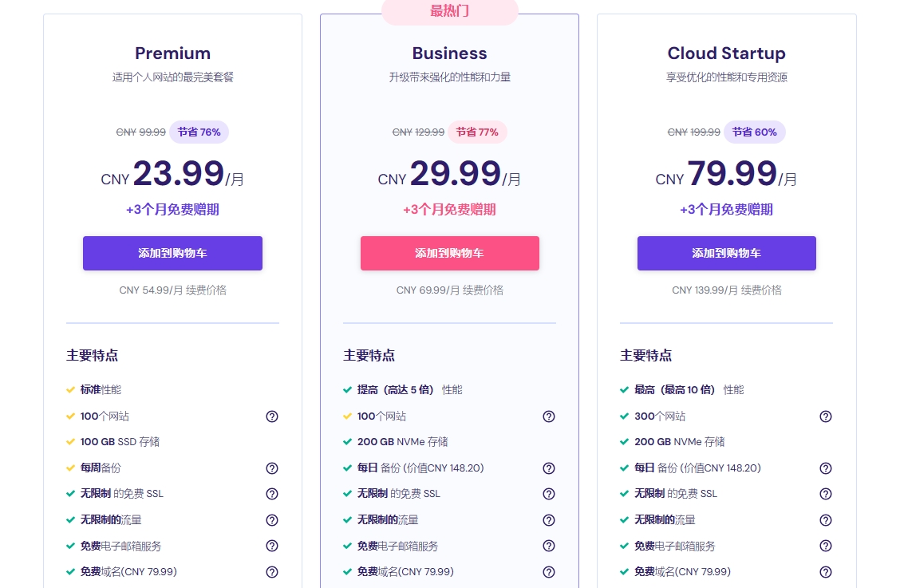Add the Premium plan to cart

click(173, 253)
